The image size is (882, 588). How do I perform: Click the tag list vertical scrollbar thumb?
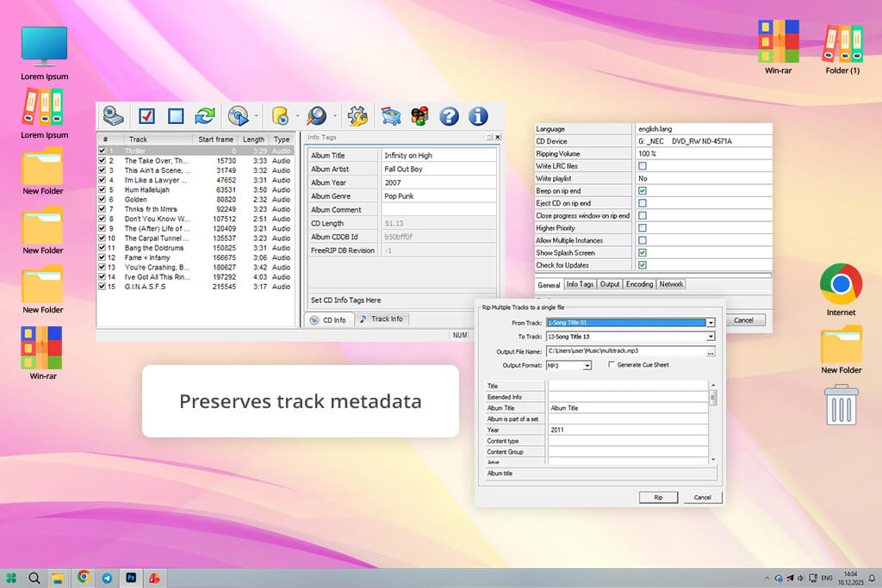(713, 398)
